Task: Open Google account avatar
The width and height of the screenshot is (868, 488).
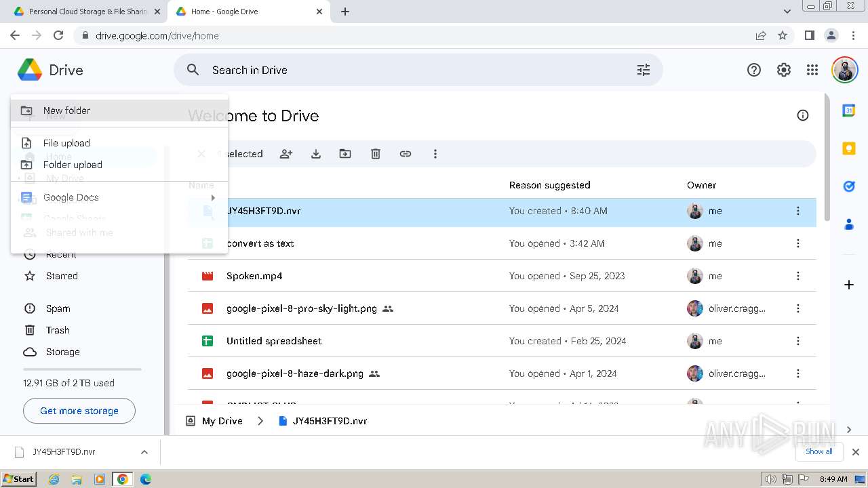Action: [844, 70]
